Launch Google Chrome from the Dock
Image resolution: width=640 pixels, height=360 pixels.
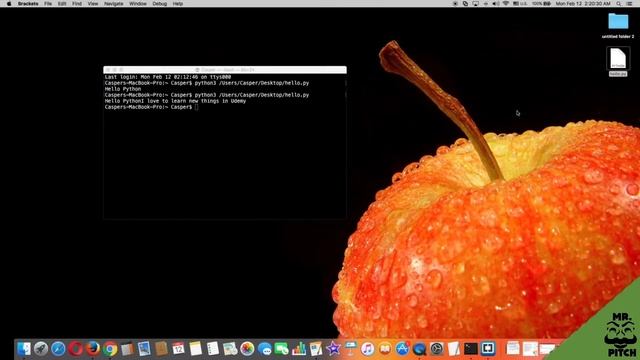[110, 349]
